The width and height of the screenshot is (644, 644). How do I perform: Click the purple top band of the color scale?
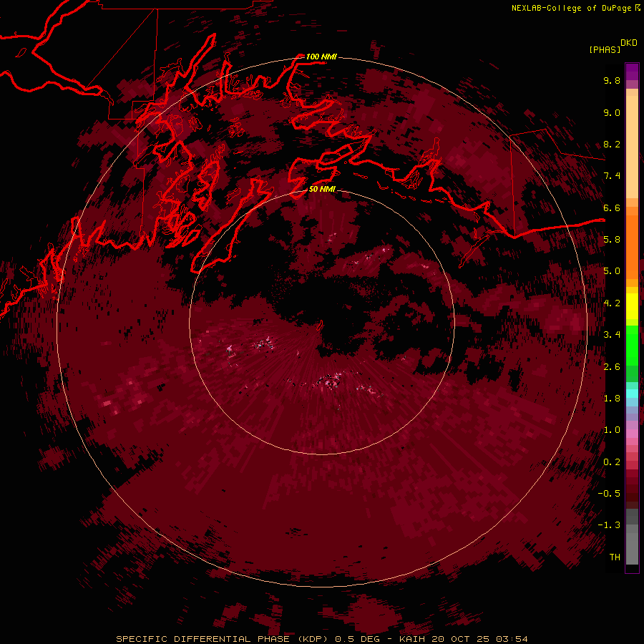(x=632, y=72)
